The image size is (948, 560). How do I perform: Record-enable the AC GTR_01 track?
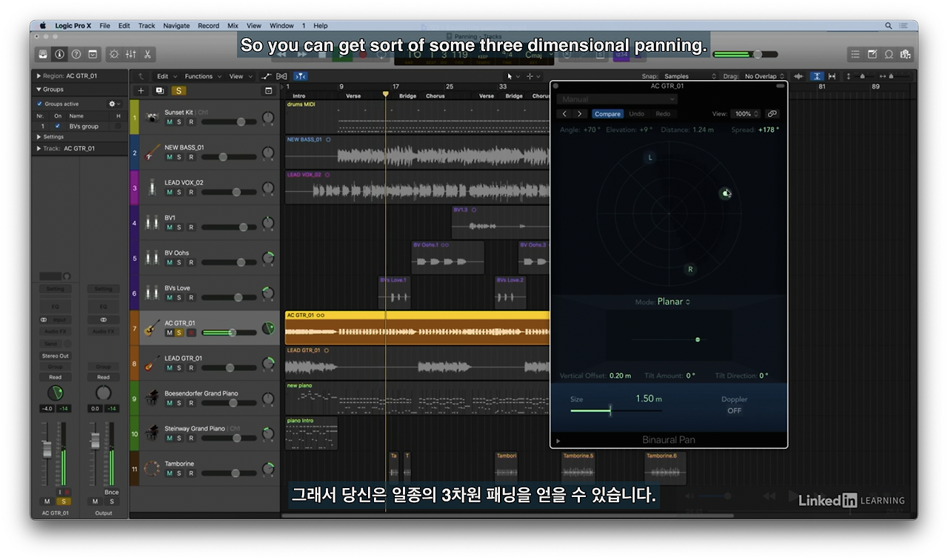(191, 333)
